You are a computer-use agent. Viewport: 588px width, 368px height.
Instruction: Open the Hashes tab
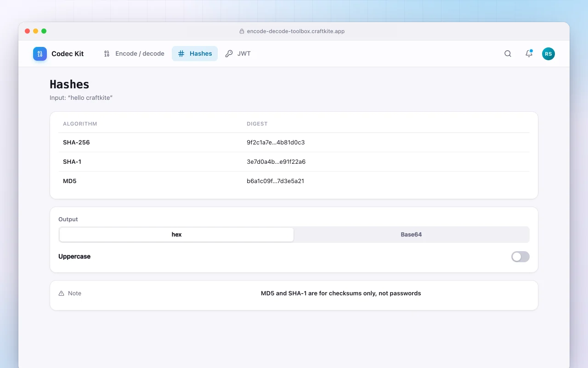click(195, 54)
